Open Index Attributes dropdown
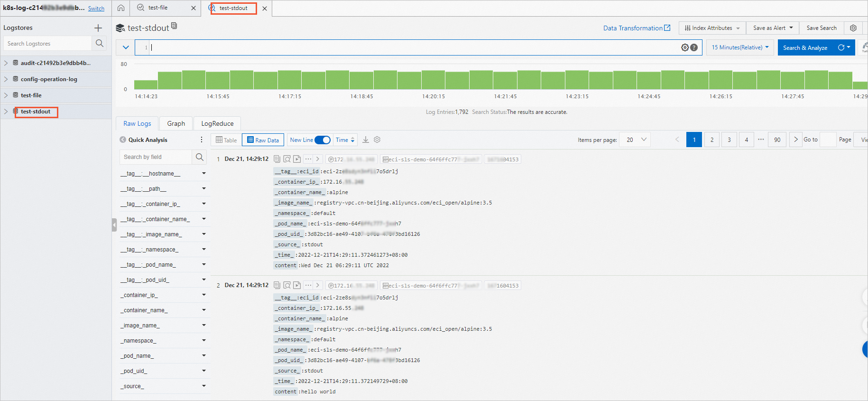The height and width of the screenshot is (401, 868). pos(712,28)
